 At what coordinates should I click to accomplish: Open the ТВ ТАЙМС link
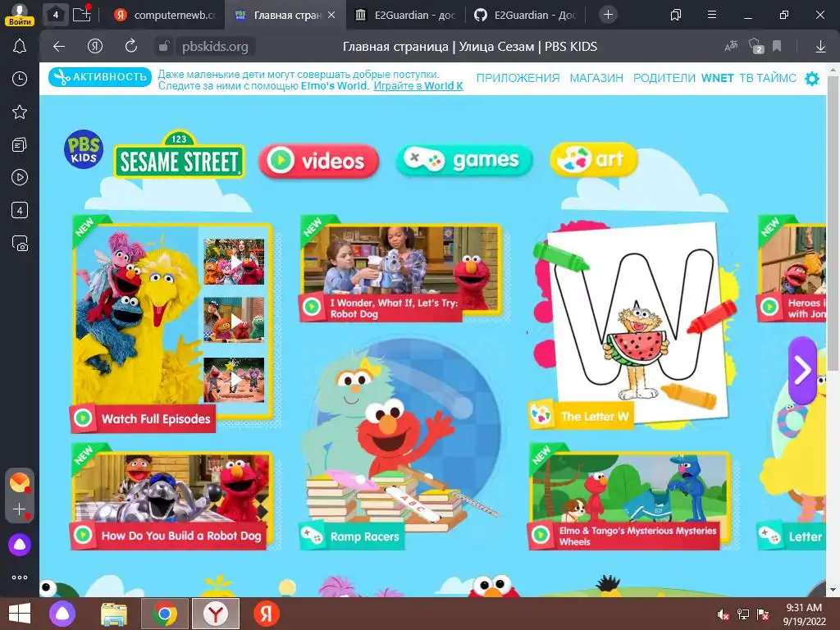768,78
